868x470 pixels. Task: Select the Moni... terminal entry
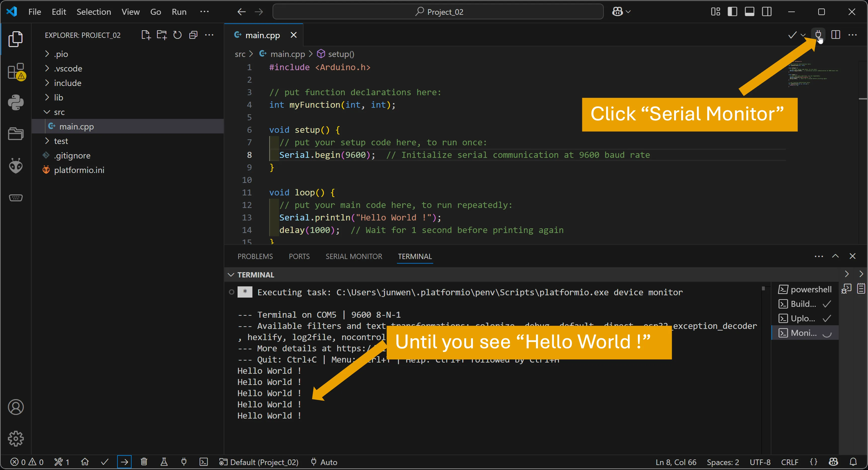pos(805,333)
